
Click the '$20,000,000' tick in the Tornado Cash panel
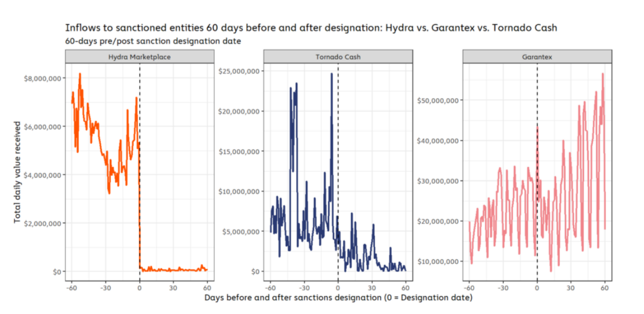(240, 111)
